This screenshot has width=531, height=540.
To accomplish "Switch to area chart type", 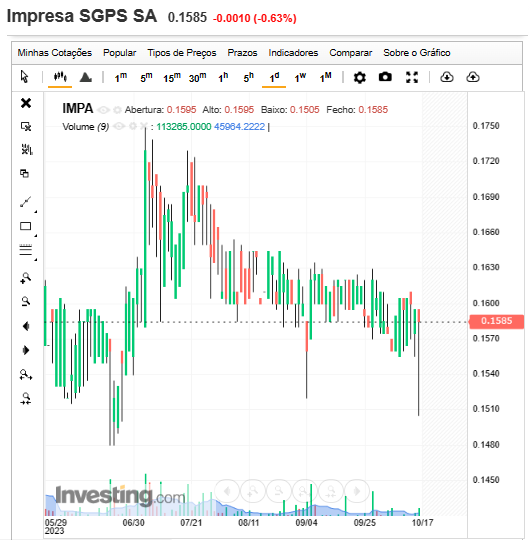I will pos(85,77).
